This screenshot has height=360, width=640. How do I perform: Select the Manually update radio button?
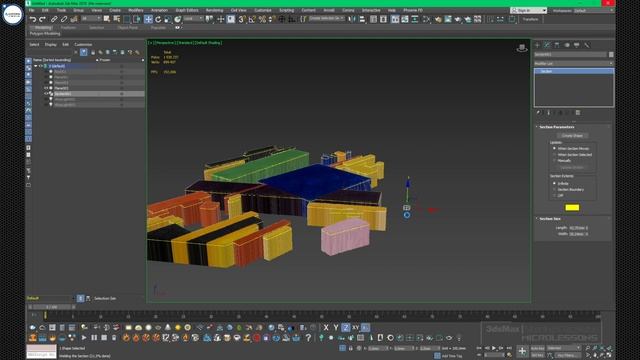point(555,160)
